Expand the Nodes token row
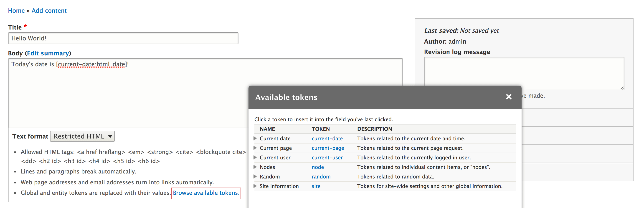 click(x=255, y=167)
